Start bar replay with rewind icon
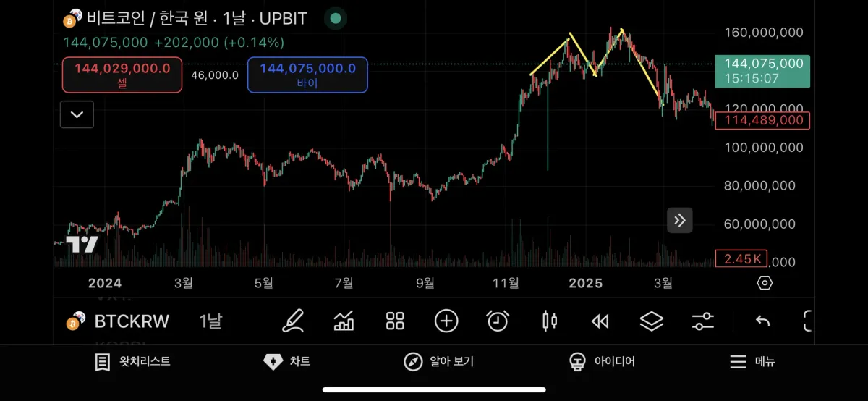Screen dimensions: 868x401 click(600, 321)
